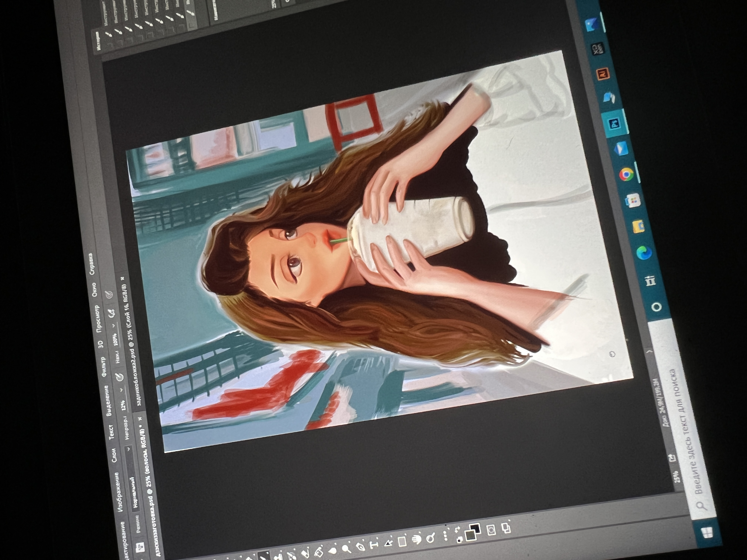Open Adobe Illustrator from taskbar

(x=603, y=74)
